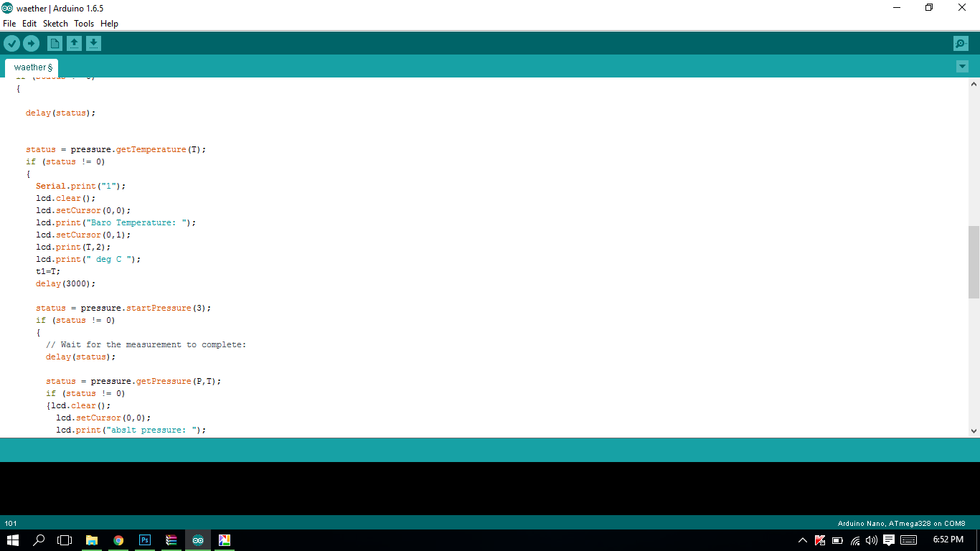Click the Windows Start button
980x551 pixels.
(13, 540)
